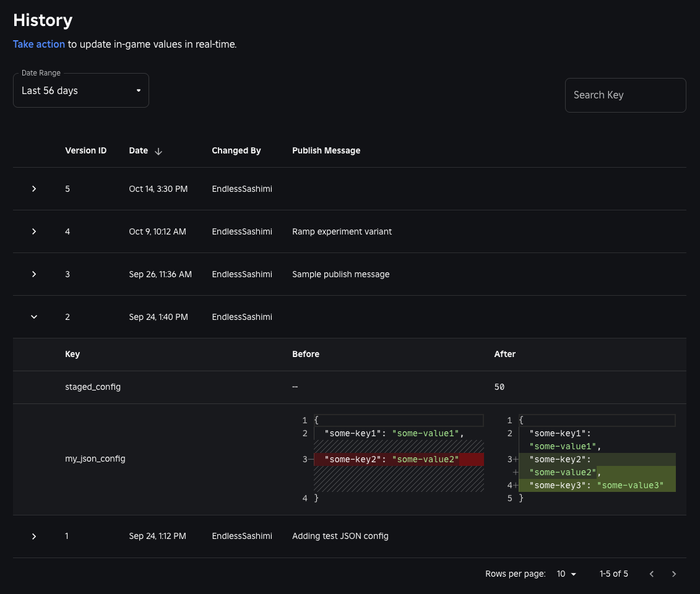Click the Version ID column header
This screenshot has height=594, width=700.
tap(85, 151)
